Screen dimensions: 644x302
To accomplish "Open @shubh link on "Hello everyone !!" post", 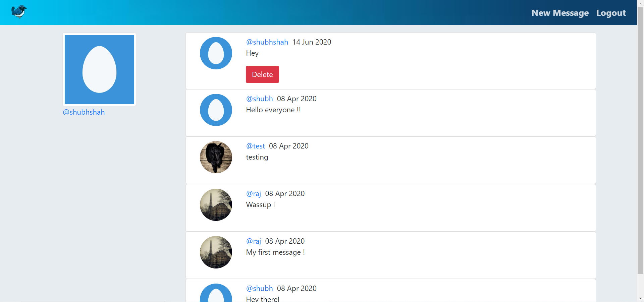I will tap(260, 99).
